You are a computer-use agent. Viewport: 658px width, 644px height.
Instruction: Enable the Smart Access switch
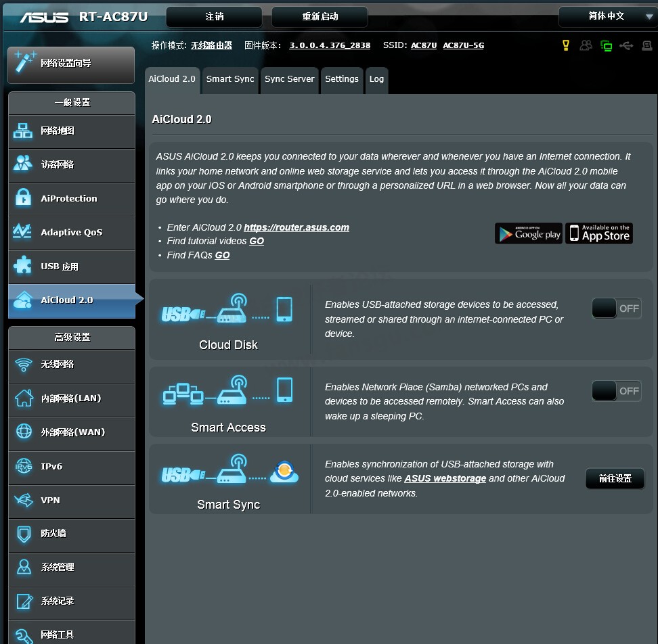(616, 391)
